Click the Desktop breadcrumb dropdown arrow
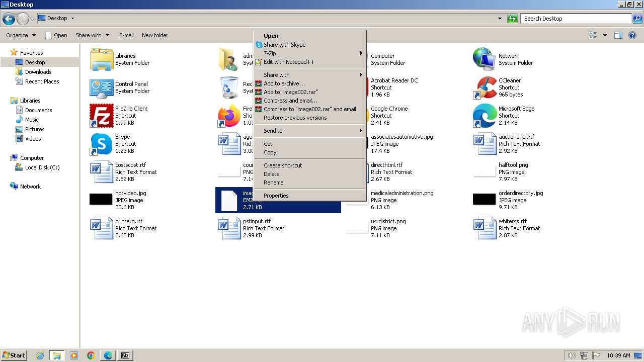 click(72, 19)
